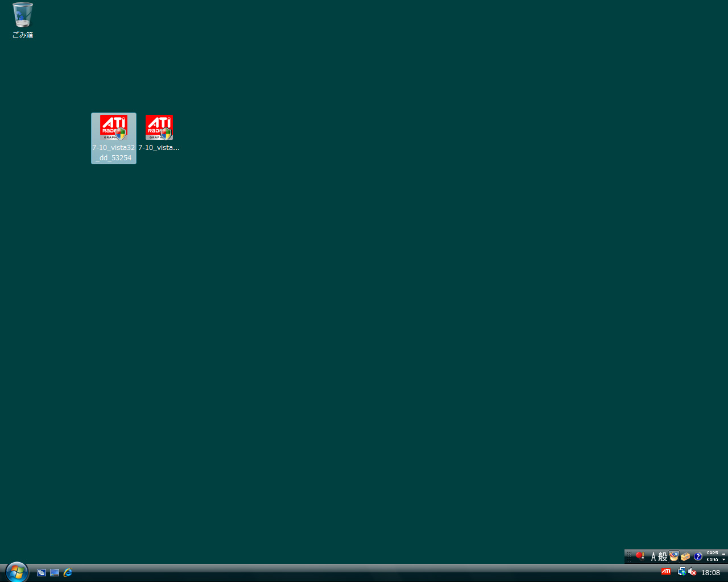This screenshot has width=728, height=582.
Task: Open the network status tray icon
Action: 681,572
